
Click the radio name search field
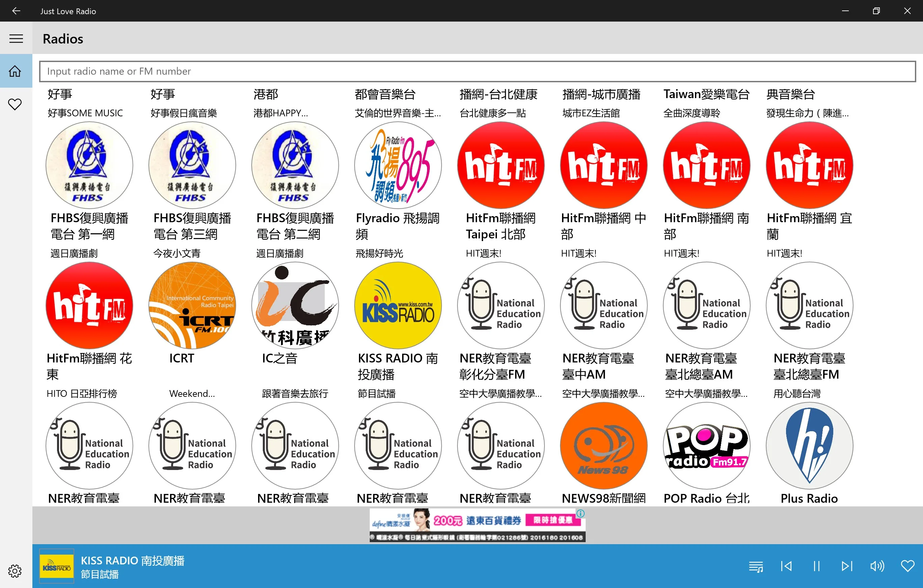click(x=477, y=71)
